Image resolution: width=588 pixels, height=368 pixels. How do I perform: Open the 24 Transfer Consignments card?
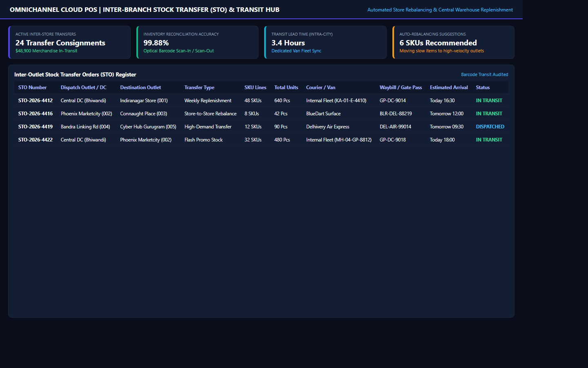tap(69, 43)
